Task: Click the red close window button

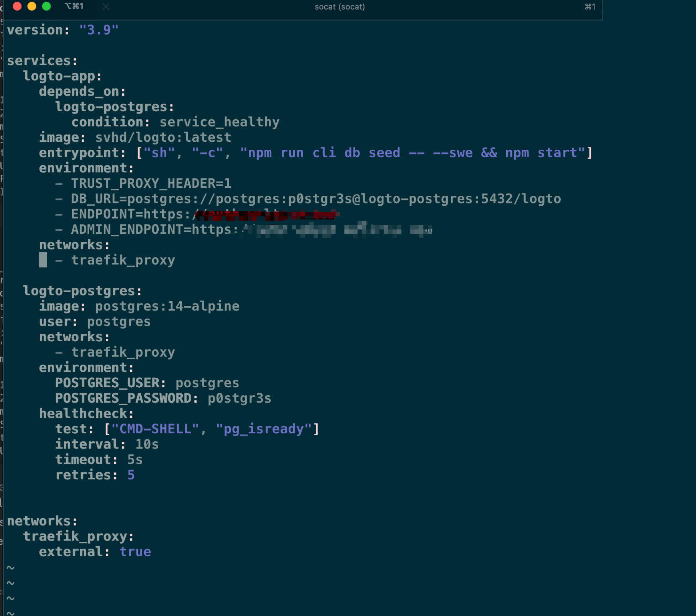Action: click(17, 6)
